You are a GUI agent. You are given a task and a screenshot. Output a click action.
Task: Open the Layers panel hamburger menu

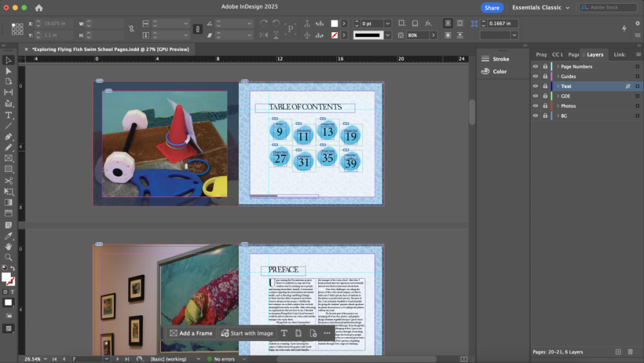(x=638, y=55)
